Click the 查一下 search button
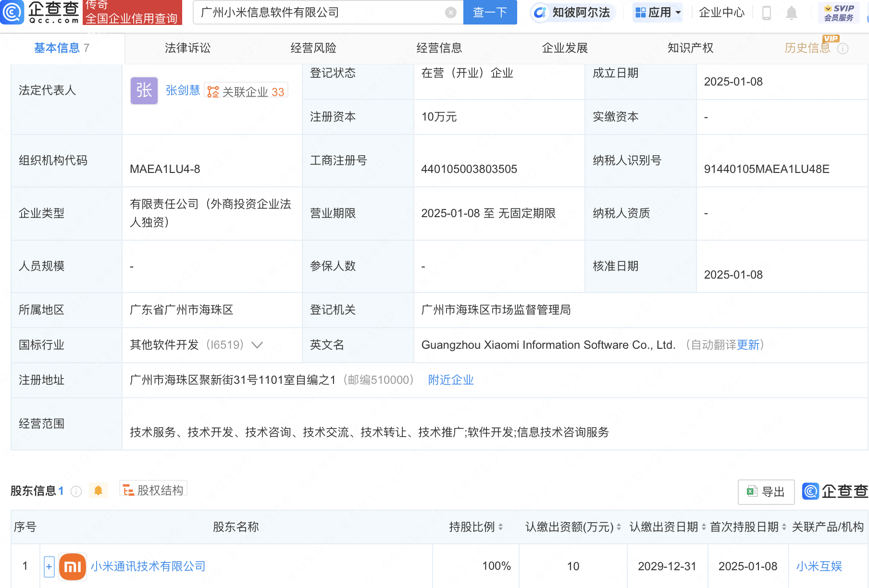This screenshot has width=869, height=588. pos(490,12)
